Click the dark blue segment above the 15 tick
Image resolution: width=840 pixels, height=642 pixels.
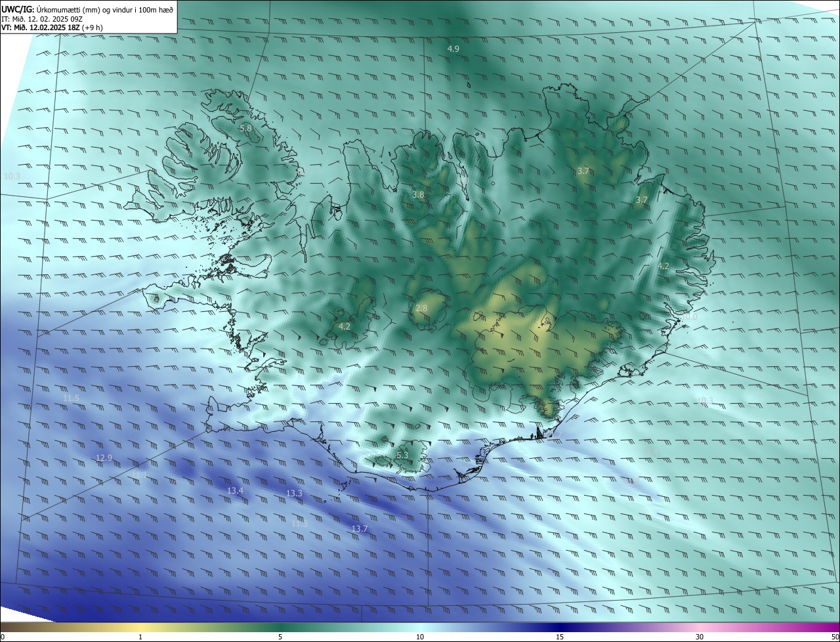[560, 628]
